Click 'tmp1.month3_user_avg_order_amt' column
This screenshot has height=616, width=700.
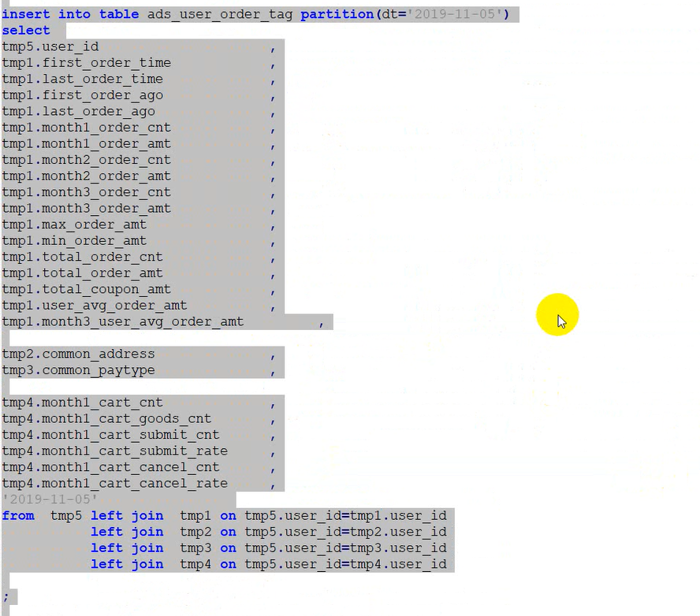(x=123, y=321)
